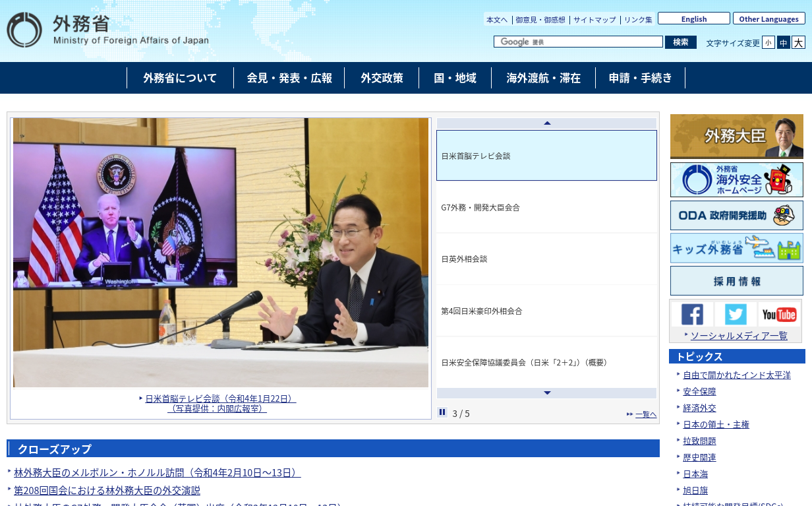Viewport: 812px width, 506px height.
Task: Click the slideshow main photo
Action: 221,253
